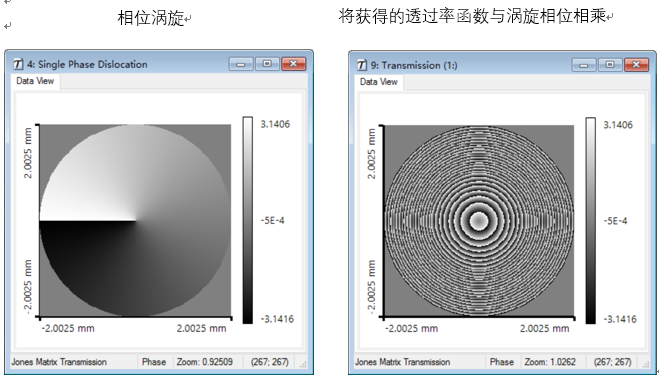
Task: Click the grayscale color bar of the right plot
Action: point(590,221)
